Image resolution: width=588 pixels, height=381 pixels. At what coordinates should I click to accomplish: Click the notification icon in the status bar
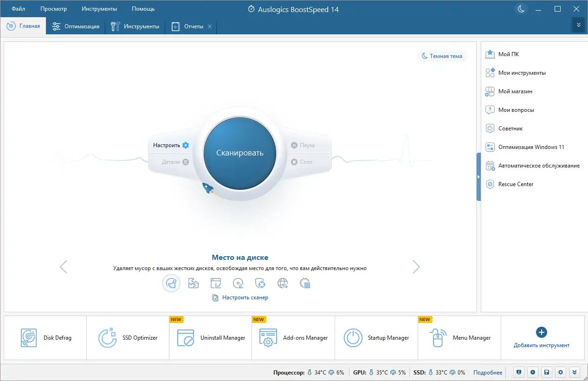[520, 372]
